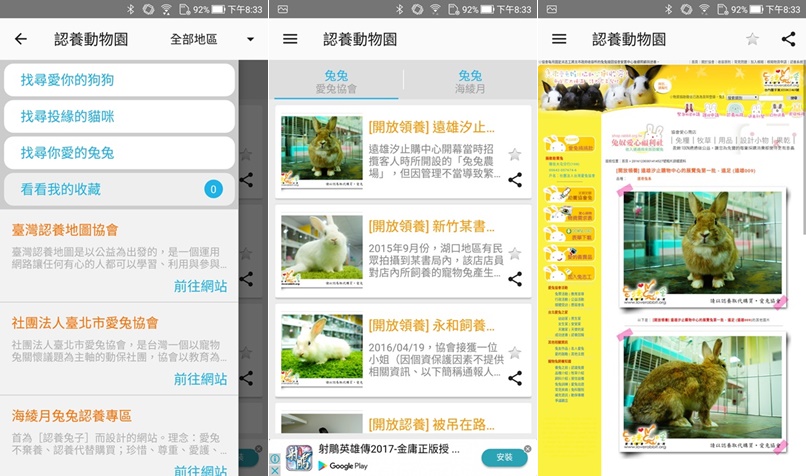Tap picture notification icon in middle status bar
The height and width of the screenshot is (476, 806).
283,9
